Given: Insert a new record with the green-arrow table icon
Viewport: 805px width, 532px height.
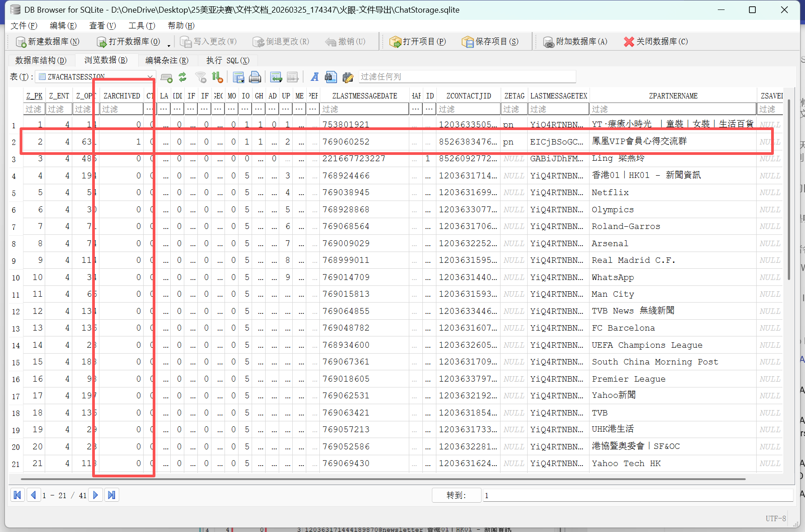Looking at the screenshot, I should point(276,77).
